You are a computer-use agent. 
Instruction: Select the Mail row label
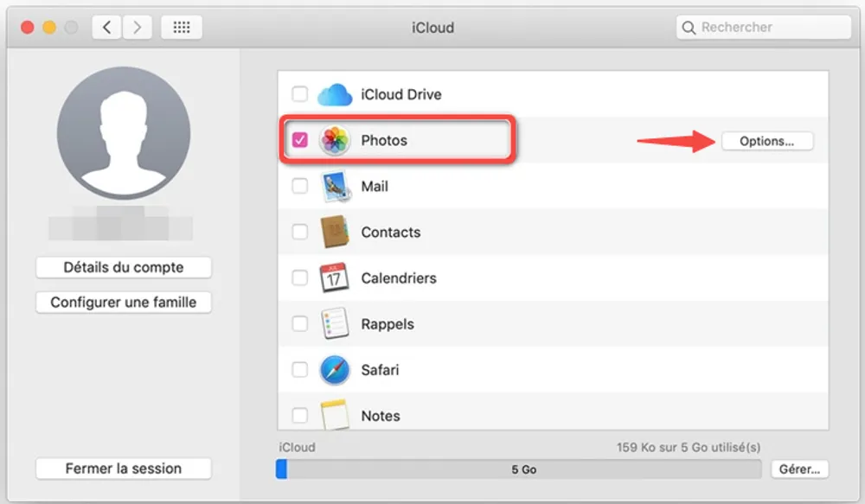(x=375, y=187)
